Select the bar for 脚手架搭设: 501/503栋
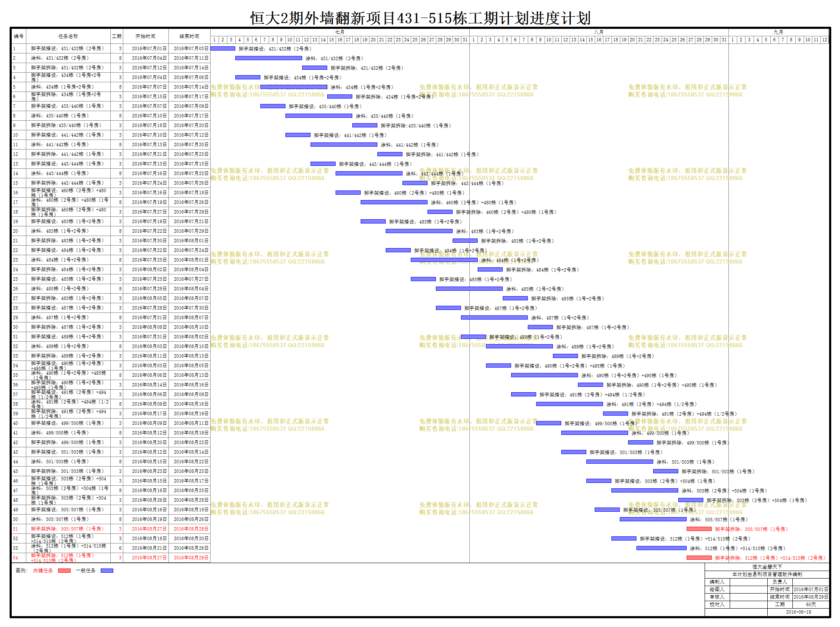The width and height of the screenshot is (840, 627). [x=574, y=452]
